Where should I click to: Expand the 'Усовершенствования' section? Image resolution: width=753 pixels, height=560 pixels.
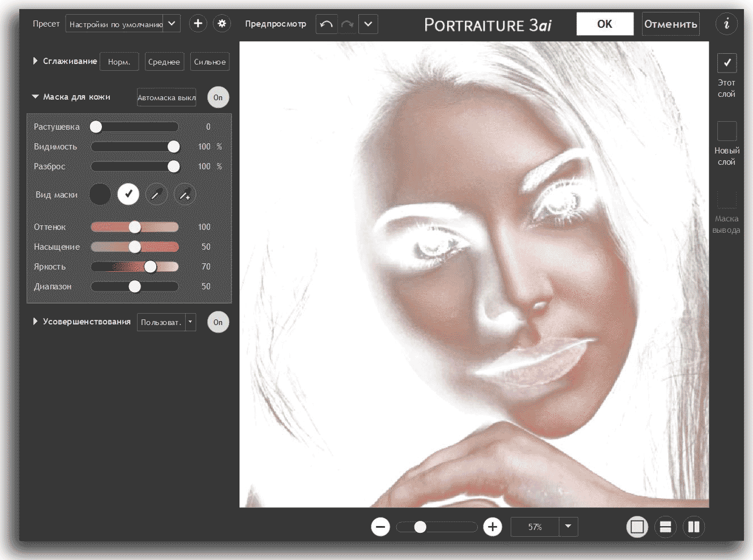point(35,321)
